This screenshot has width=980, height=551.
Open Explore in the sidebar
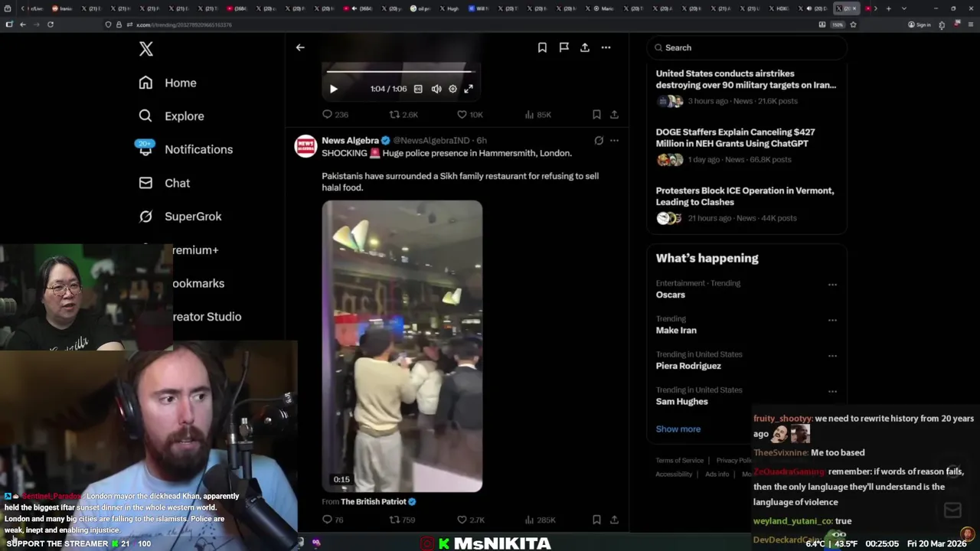pyautogui.click(x=171, y=116)
